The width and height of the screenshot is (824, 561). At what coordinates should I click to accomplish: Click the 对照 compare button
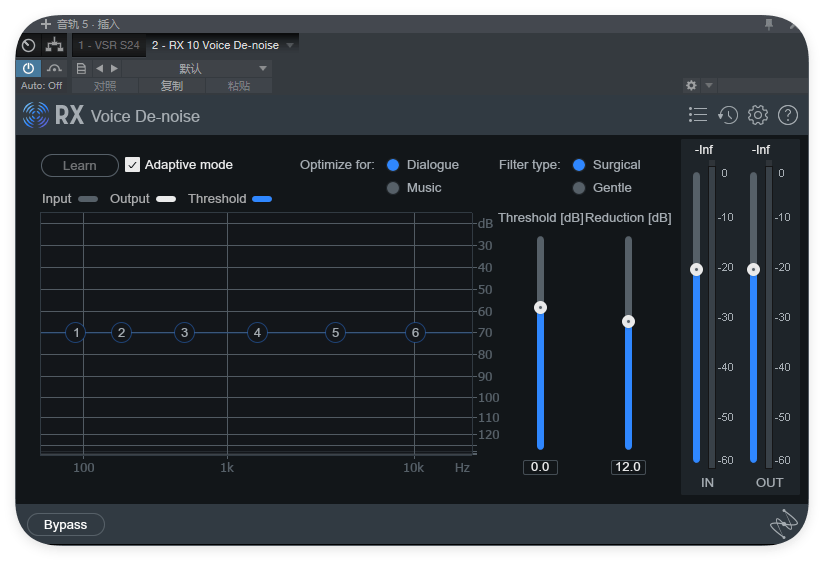point(105,86)
